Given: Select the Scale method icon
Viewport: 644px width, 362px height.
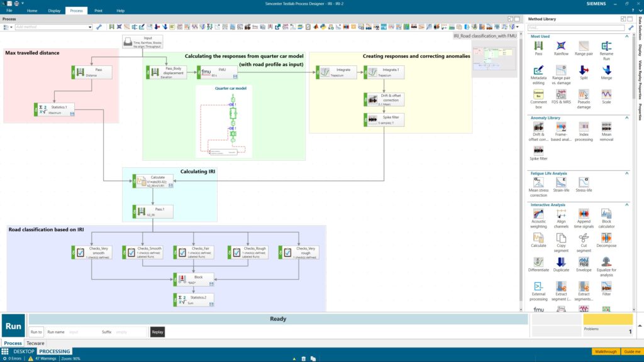Looking at the screenshot, I should (x=606, y=94).
